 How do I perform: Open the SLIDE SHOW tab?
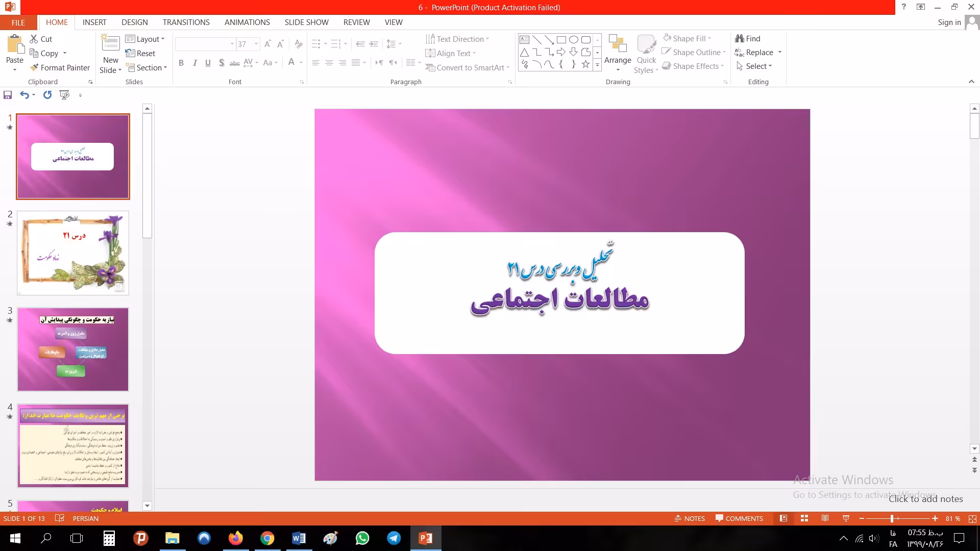tap(307, 22)
